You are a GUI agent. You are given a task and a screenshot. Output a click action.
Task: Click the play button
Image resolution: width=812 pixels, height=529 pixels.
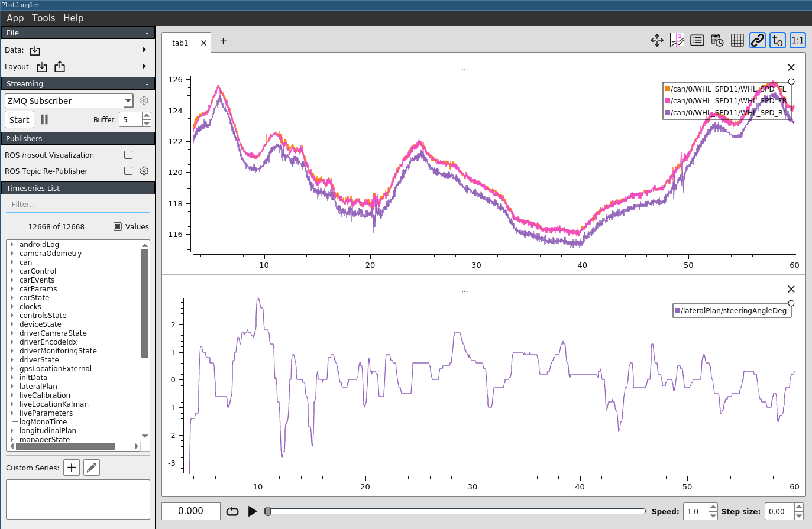pyautogui.click(x=253, y=511)
